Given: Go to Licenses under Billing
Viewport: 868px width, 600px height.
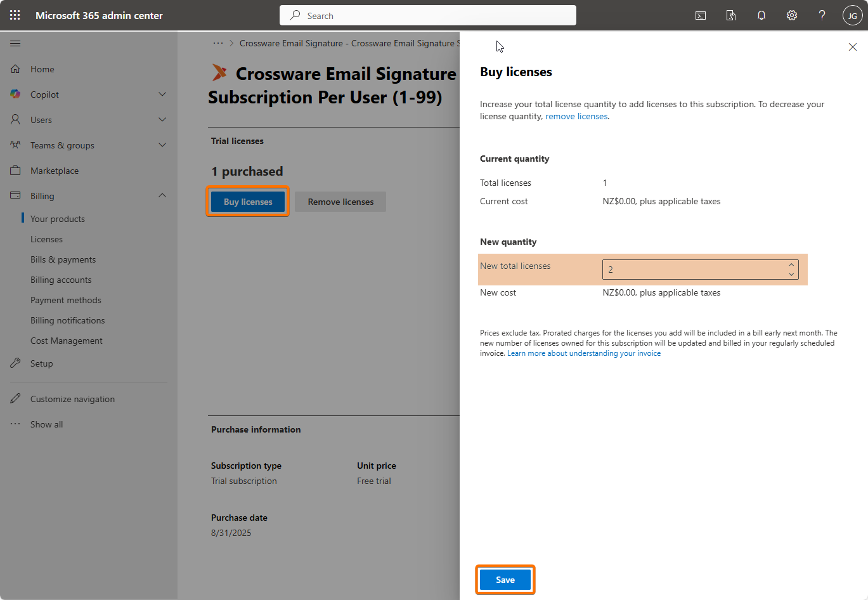Looking at the screenshot, I should [46, 239].
